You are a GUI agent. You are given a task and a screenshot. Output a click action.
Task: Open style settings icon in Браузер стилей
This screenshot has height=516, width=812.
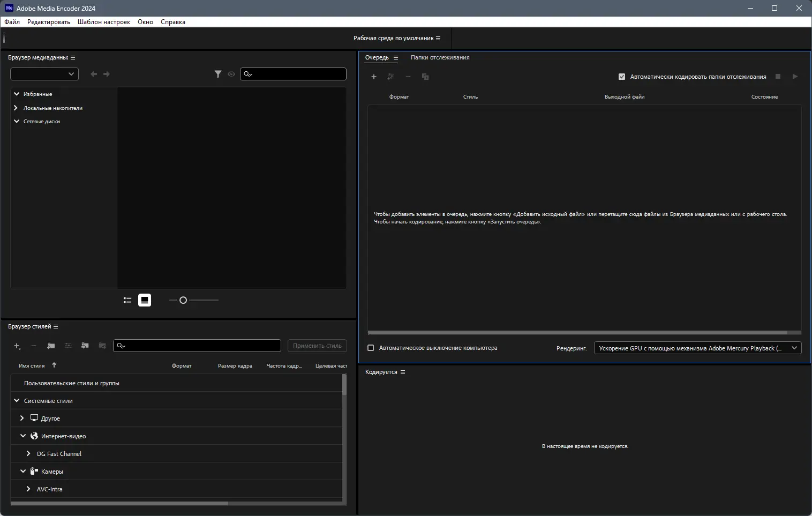[x=68, y=346]
